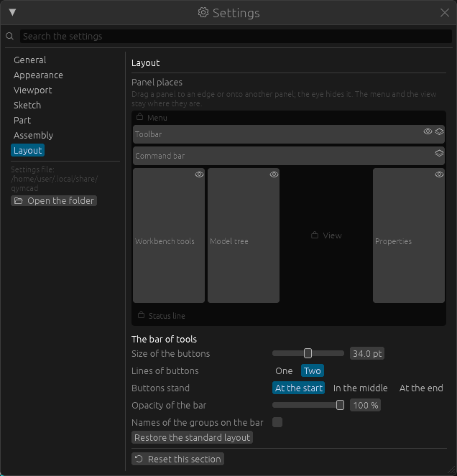Click the layers icon on the Command bar row
Screen dimensions: 457x476
point(439,154)
